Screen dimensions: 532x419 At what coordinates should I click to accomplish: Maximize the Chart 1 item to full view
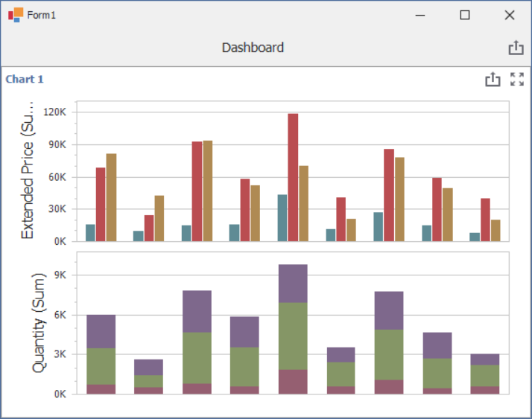coord(517,80)
